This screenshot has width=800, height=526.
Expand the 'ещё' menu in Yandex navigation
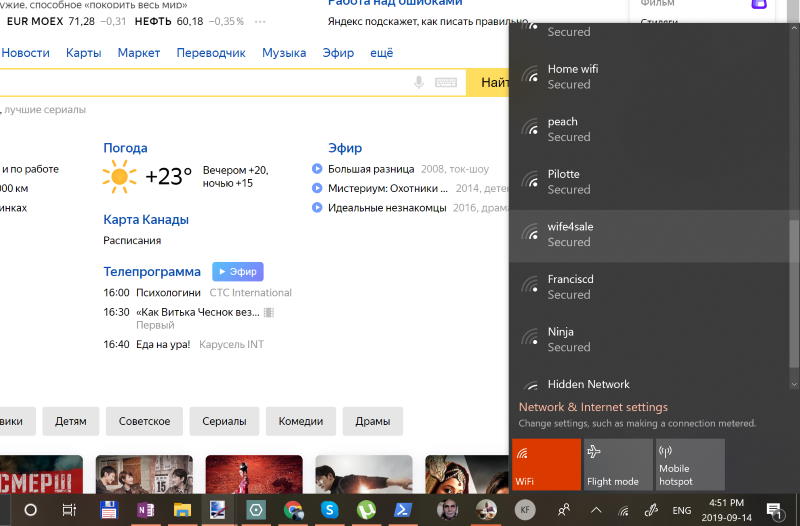(381, 53)
